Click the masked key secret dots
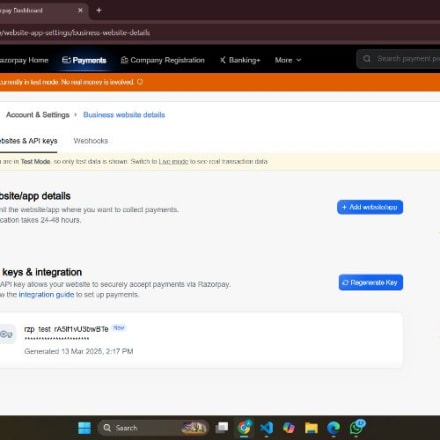The height and width of the screenshot is (440, 440). pos(57,339)
